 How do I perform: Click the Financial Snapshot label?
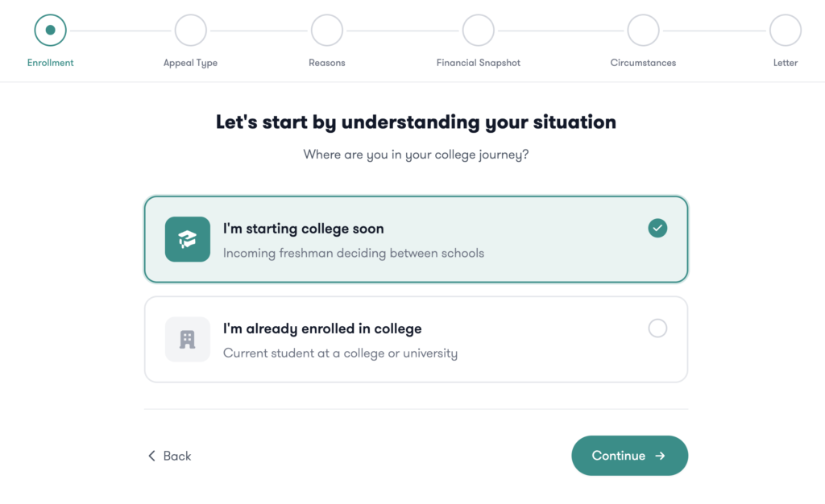point(479,63)
